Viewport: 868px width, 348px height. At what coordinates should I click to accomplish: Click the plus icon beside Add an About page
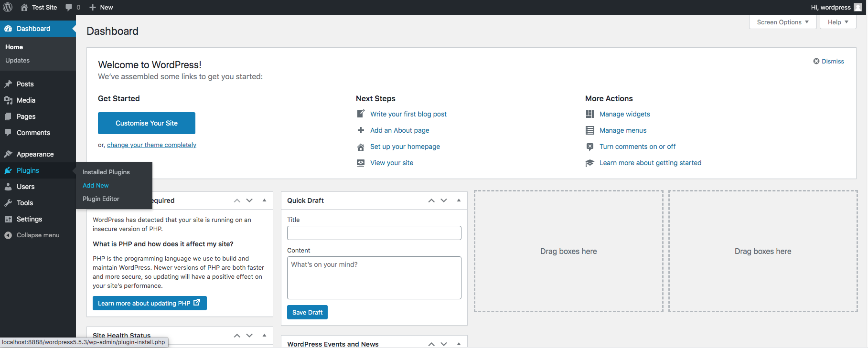point(361,130)
